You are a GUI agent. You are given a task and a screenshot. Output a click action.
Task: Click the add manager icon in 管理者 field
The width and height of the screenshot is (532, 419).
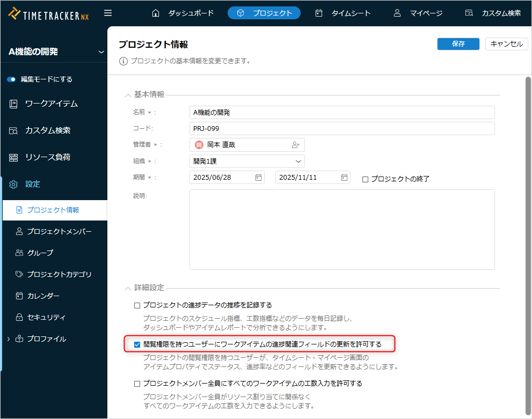click(x=295, y=145)
